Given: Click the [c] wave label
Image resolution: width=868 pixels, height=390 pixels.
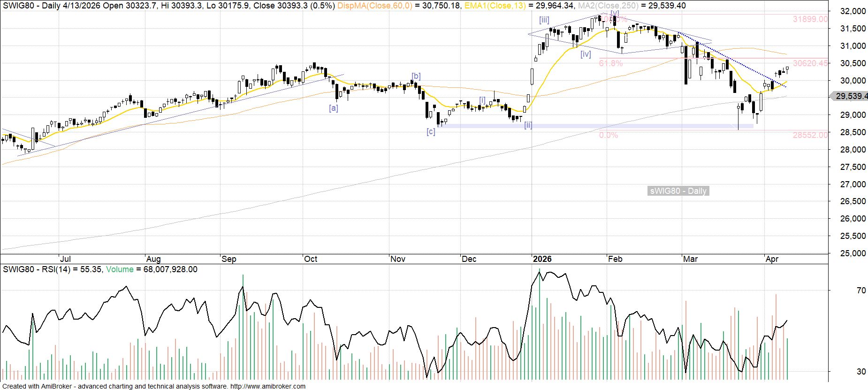Looking at the screenshot, I should (x=431, y=131).
